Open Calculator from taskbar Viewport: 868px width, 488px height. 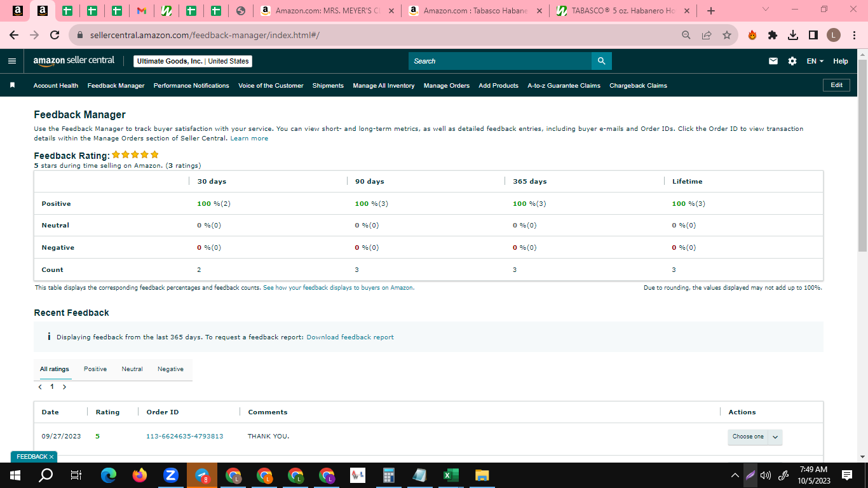(x=388, y=475)
